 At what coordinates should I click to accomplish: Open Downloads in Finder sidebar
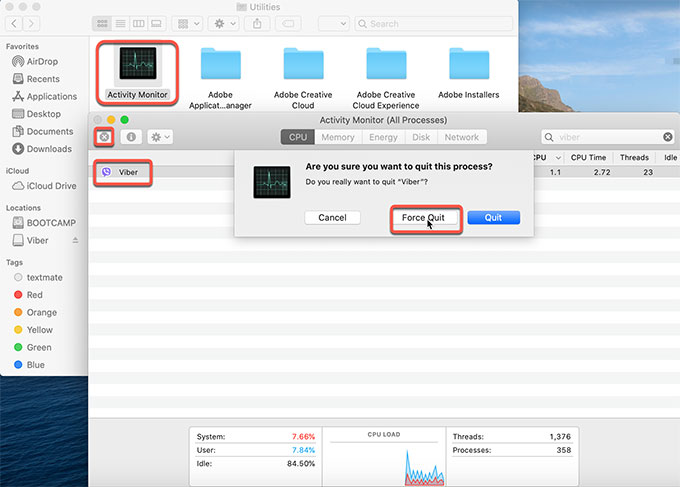point(49,149)
